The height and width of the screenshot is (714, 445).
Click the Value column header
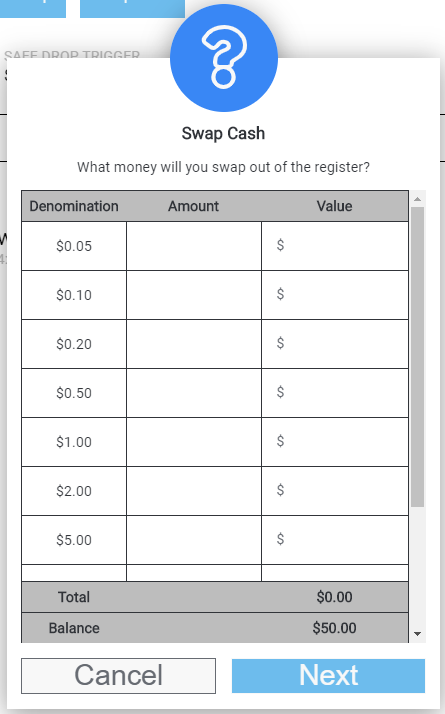click(x=334, y=206)
